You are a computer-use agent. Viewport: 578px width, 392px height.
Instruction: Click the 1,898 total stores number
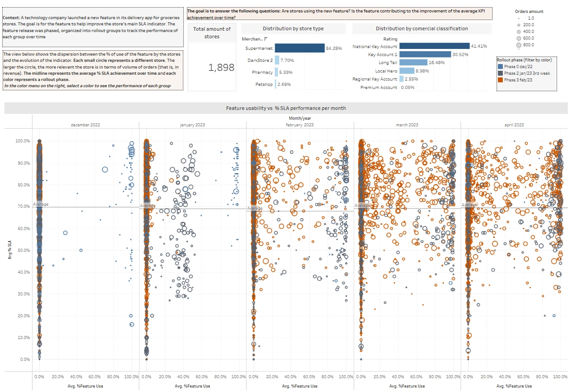(212, 68)
